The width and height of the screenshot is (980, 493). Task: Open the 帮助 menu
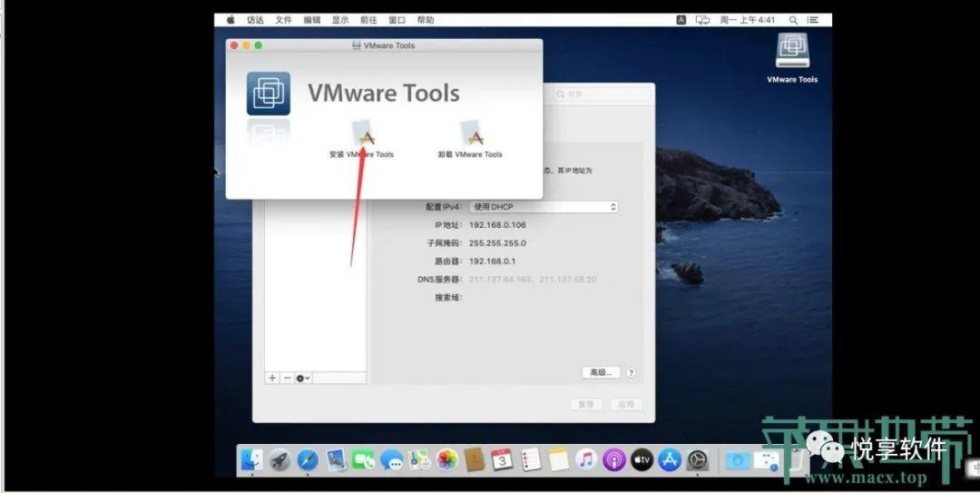(425, 20)
